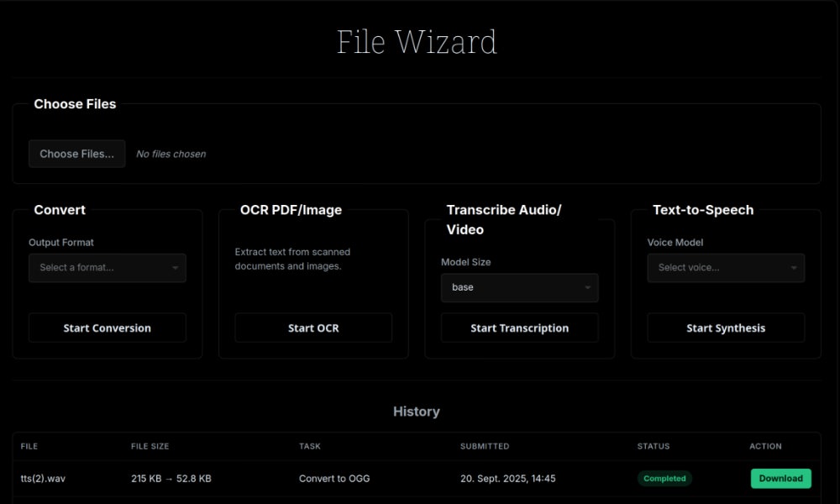The width and height of the screenshot is (840, 504).
Task: Click the Output Format dropdown chevron
Action: pyautogui.click(x=176, y=267)
